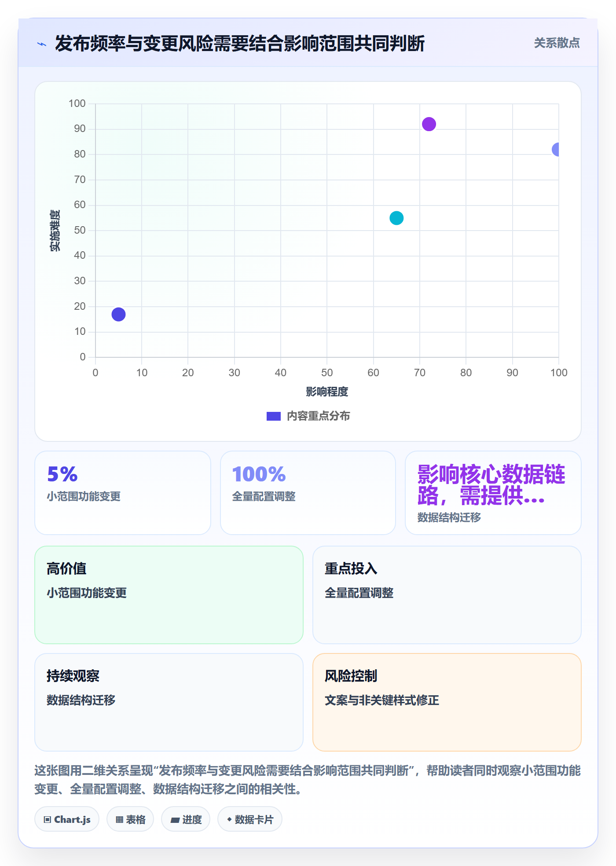
Task: Click the description paragraph starting 这张图用二维关系
Action: (x=308, y=780)
